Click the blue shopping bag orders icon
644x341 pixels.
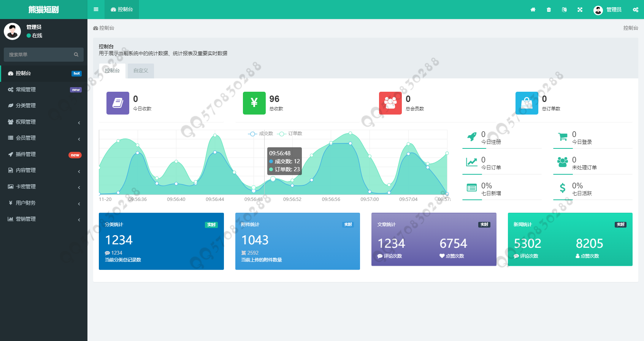(x=527, y=103)
